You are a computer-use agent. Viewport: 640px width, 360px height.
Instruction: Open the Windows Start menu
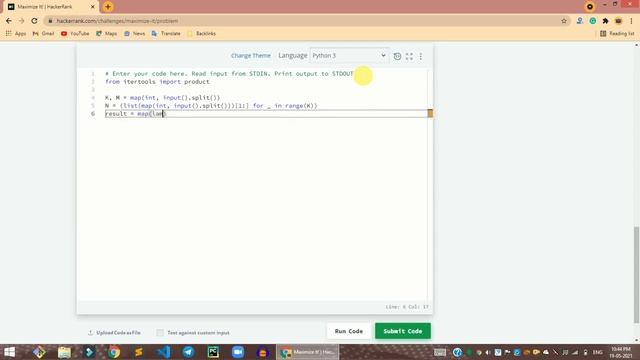[x=9, y=352]
